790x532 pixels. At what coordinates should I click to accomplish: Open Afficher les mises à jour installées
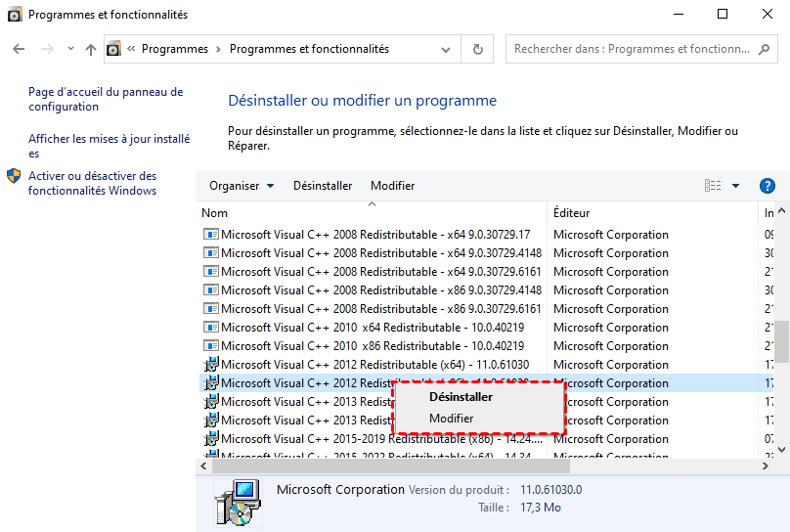(109, 146)
